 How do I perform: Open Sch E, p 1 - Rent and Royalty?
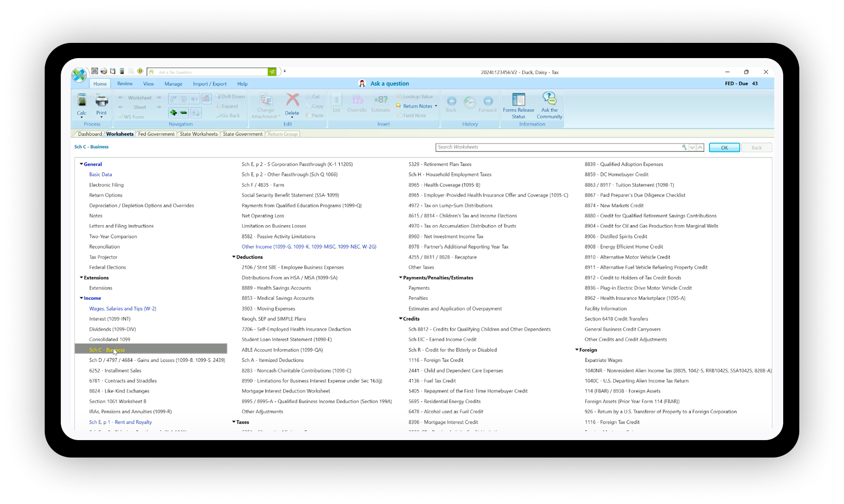(120, 422)
